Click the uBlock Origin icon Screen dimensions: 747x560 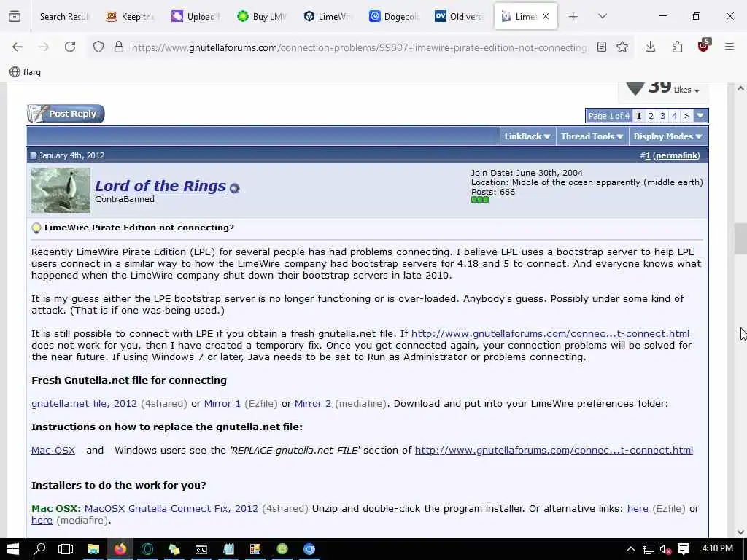[704, 46]
